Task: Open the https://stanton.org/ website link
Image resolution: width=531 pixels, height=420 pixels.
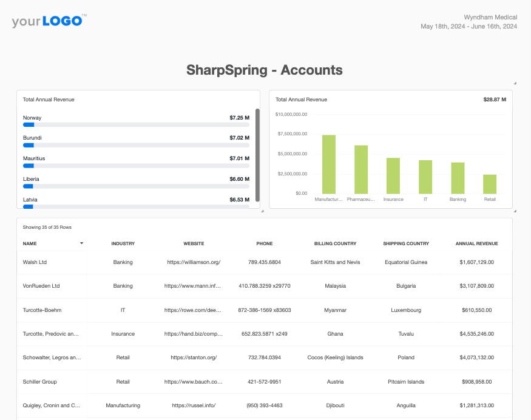Action: click(194, 357)
